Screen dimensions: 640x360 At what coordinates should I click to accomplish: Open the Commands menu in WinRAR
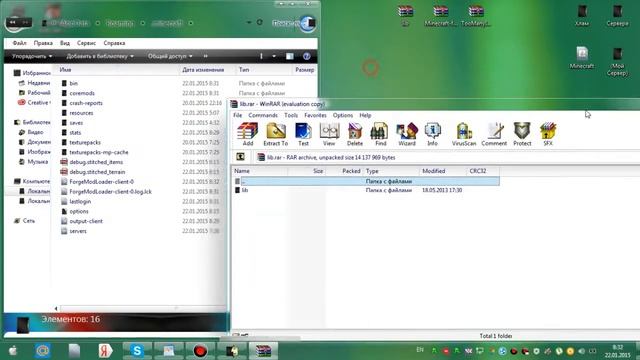pos(263,116)
